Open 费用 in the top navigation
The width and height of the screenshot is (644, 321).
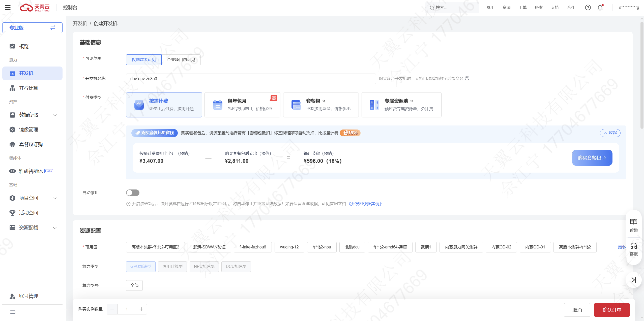point(490,8)
